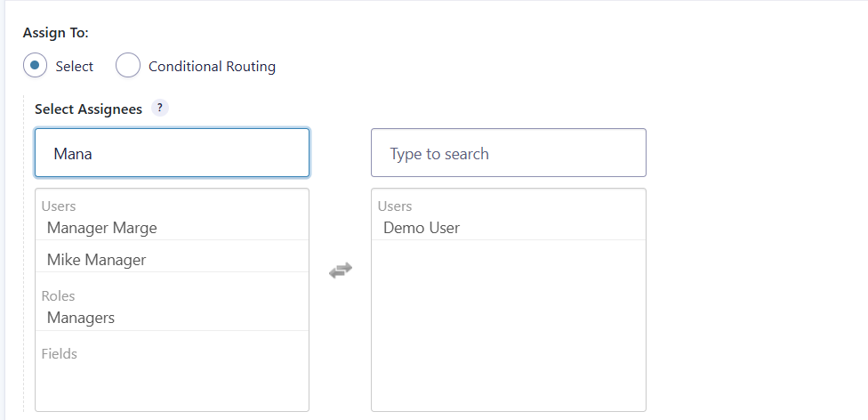Click Users header in the left list

pyautogui.click(x=59, y=206)
